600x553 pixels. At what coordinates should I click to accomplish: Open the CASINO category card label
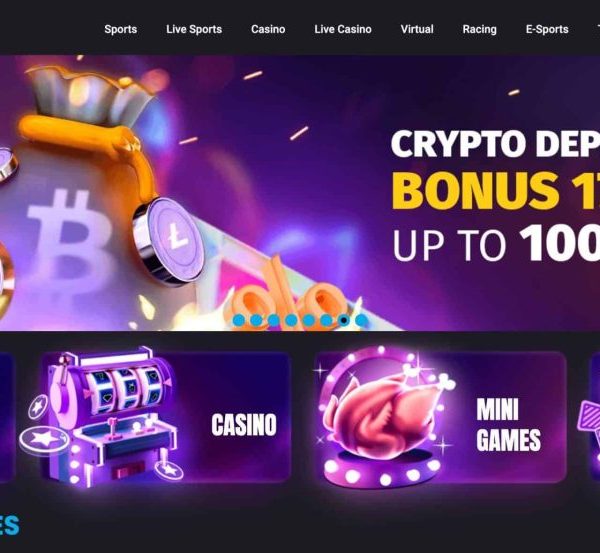[x=244, y=425]
